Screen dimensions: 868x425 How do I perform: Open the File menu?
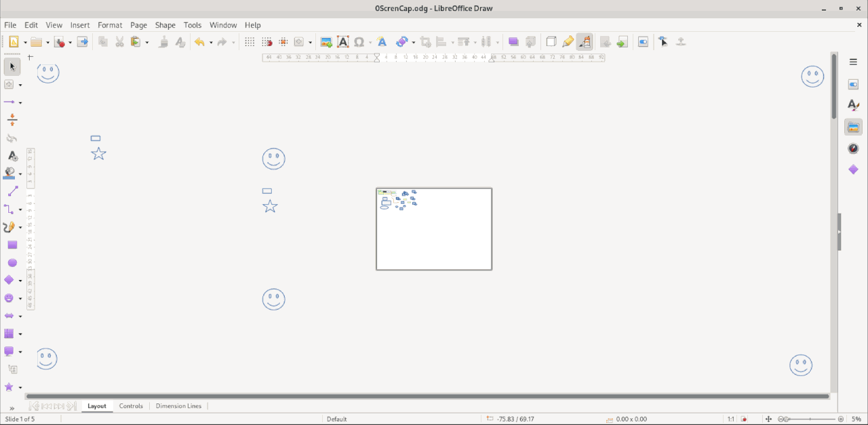[10, 25]
